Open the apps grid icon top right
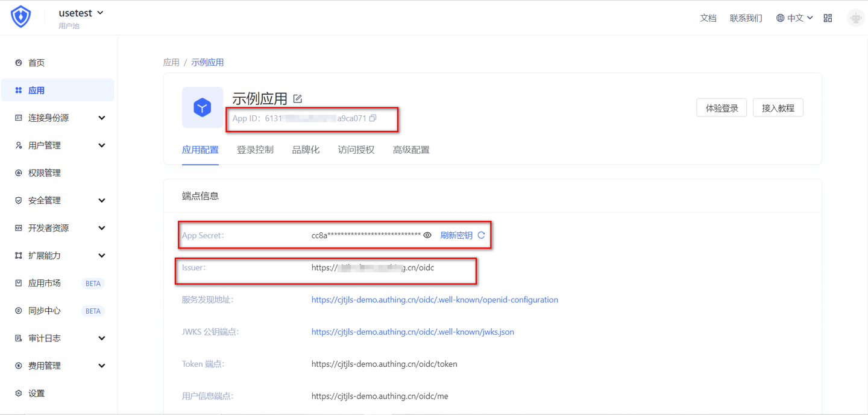The height and width of the screenshot is (415, 868). tap(828, 17)
